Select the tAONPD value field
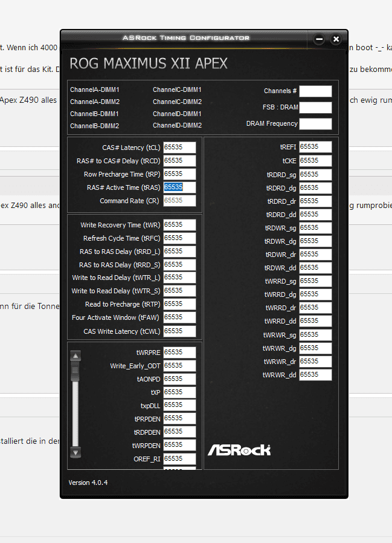392x543 pixels. click(x=179, y=379)
